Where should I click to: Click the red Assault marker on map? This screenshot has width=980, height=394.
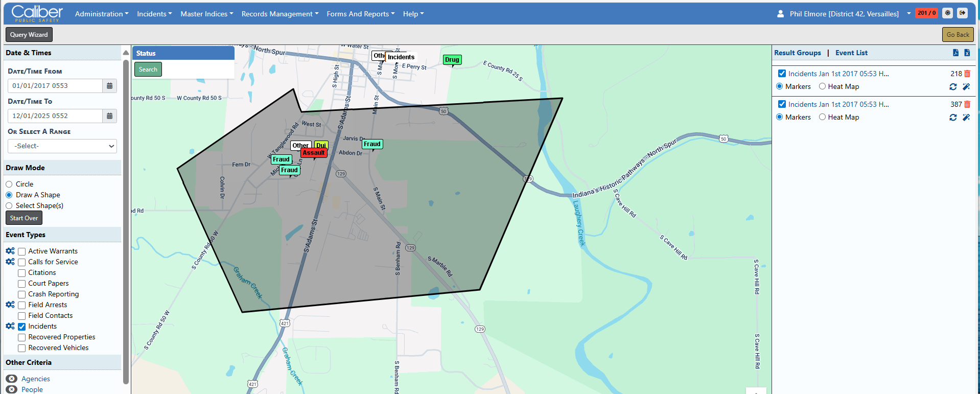click(314, 153)
